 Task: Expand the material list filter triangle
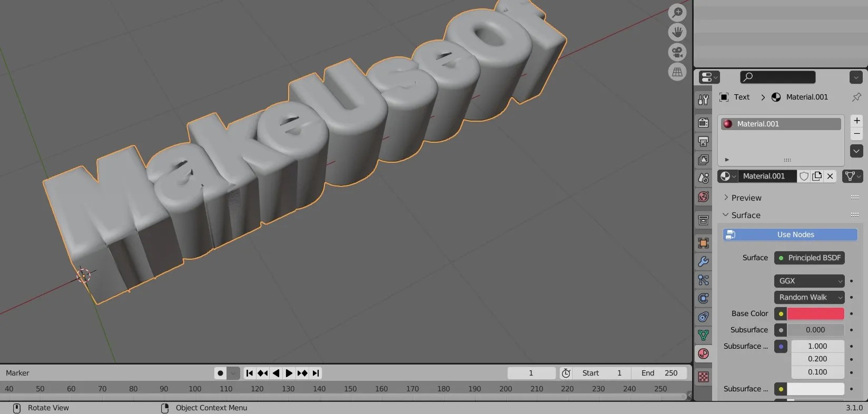coord(727,160)
